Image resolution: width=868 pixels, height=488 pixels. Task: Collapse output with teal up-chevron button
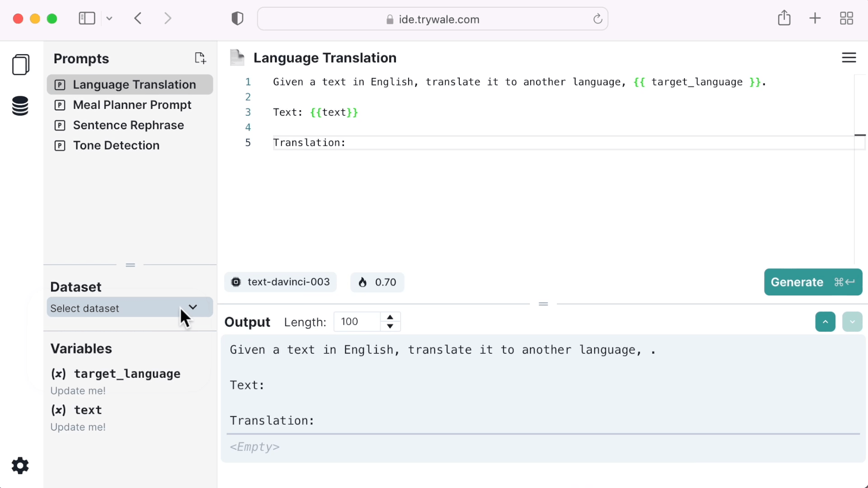[825, 322]
